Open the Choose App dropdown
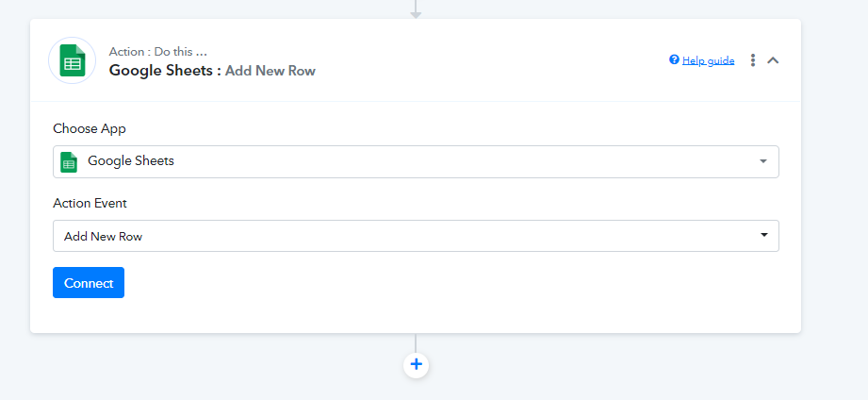 416,161
